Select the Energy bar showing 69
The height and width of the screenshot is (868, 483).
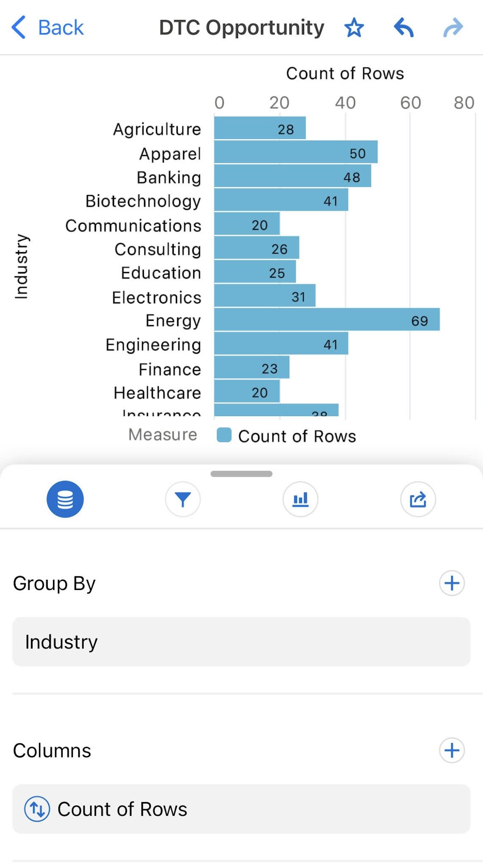click(x=327, y=320)
